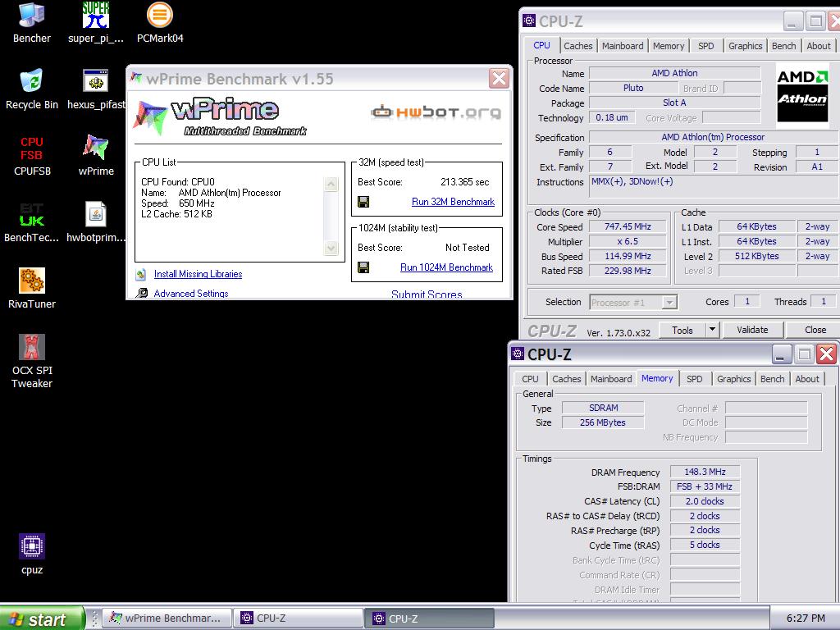This screenshot has width=840, height=630.
Task: Select CPU tab in upper CPU-Z
Action: 541,46
